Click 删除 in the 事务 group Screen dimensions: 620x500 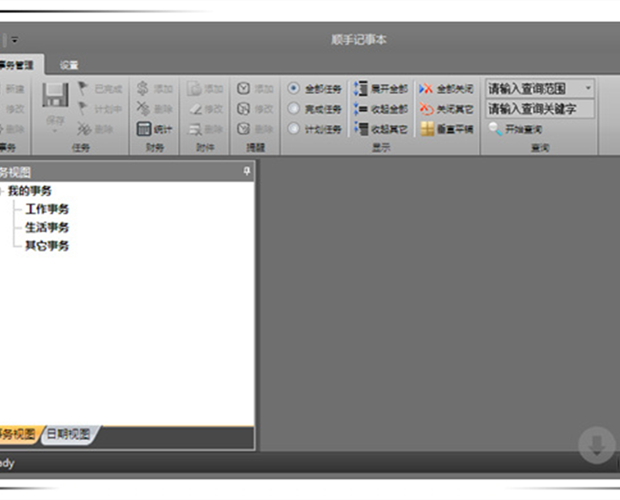point(15,129)
